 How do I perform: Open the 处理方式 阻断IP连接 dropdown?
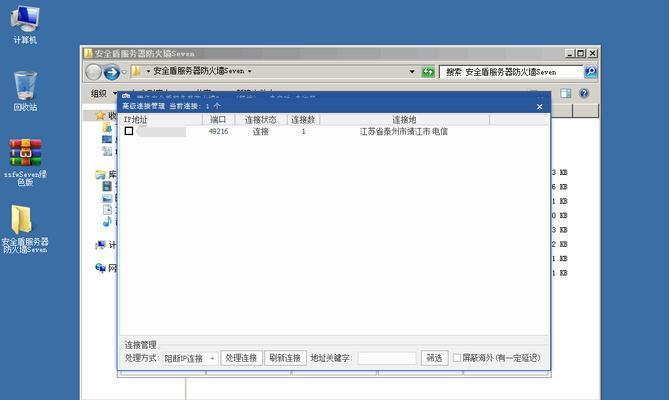190,358
